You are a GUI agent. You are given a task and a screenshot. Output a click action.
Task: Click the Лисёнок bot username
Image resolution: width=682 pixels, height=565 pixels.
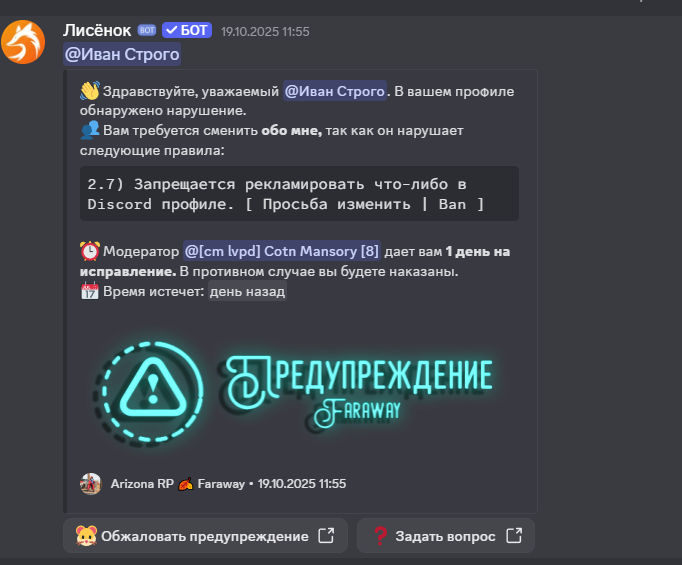pos(97,30)
